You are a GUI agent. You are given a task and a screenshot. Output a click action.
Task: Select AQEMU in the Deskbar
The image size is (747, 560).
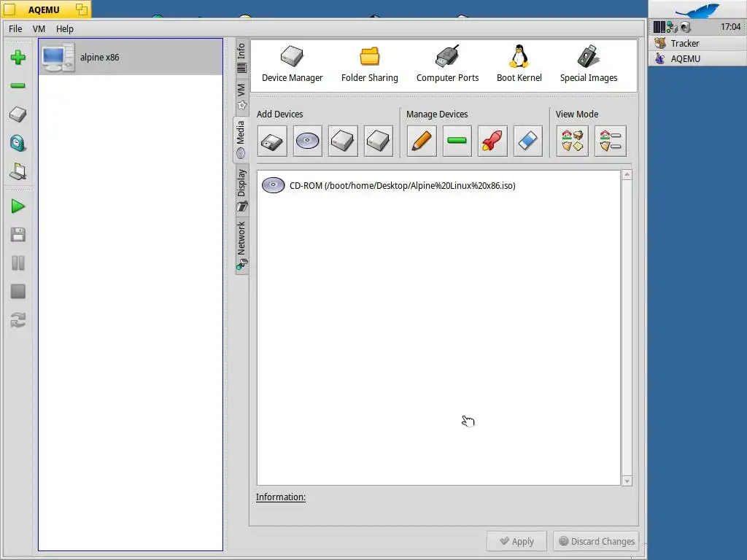coord(697,58)
